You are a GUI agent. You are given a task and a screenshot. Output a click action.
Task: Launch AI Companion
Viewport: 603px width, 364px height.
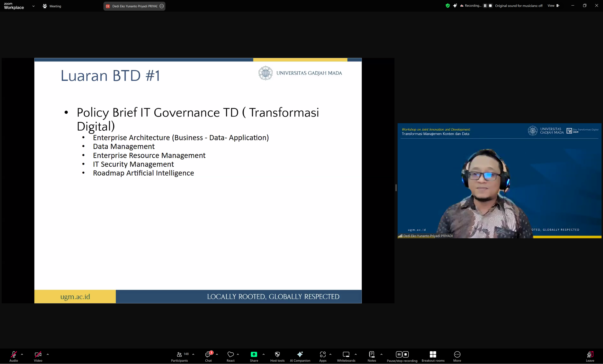[x=300, y=356]
